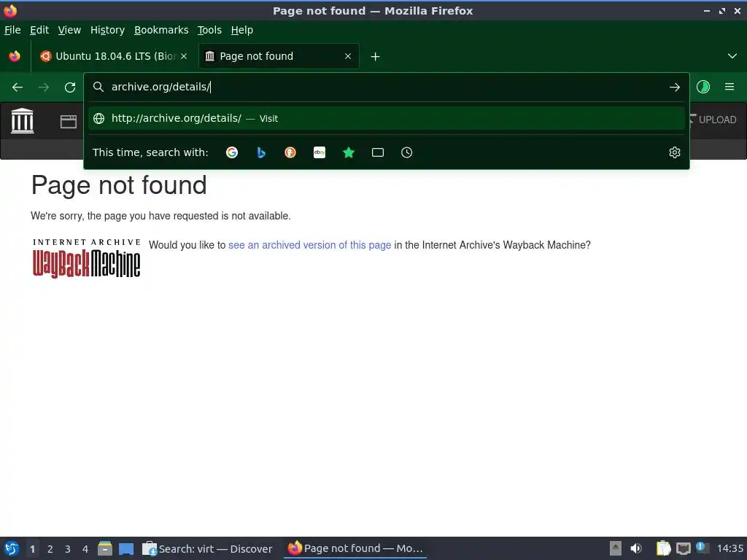Select Page not found Firefox taskbar entry
747x560 pixels.
tap(355, 548)
